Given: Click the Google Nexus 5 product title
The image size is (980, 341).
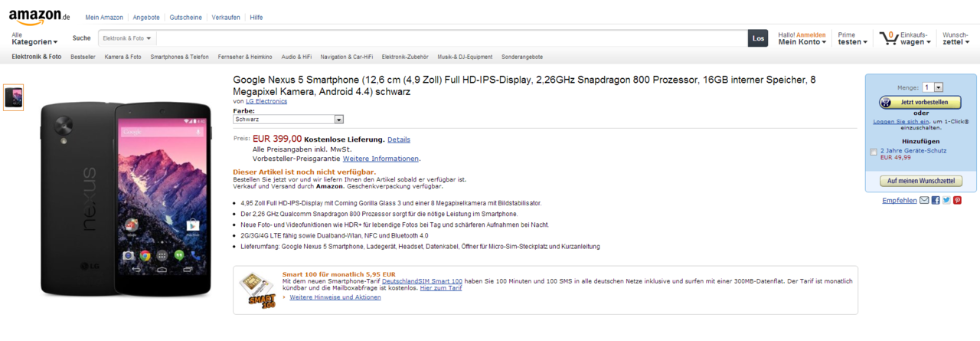Looking at the screenshot, I should 524,86.
